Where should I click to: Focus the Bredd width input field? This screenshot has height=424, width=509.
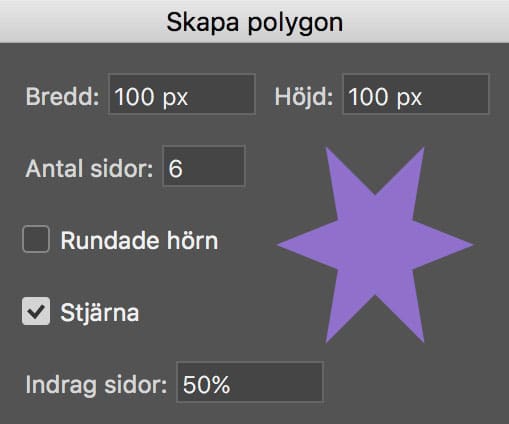[182, 94]
